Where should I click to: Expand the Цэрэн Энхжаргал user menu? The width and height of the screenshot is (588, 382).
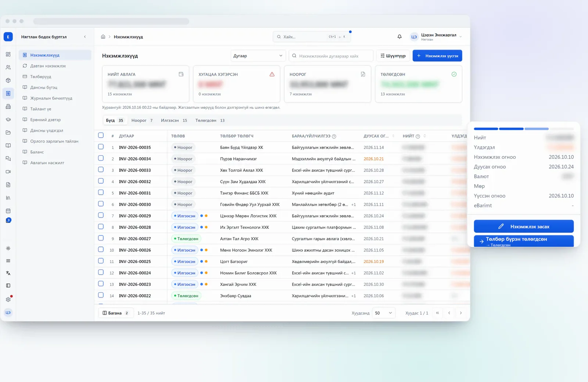click(x=436, y=37)
